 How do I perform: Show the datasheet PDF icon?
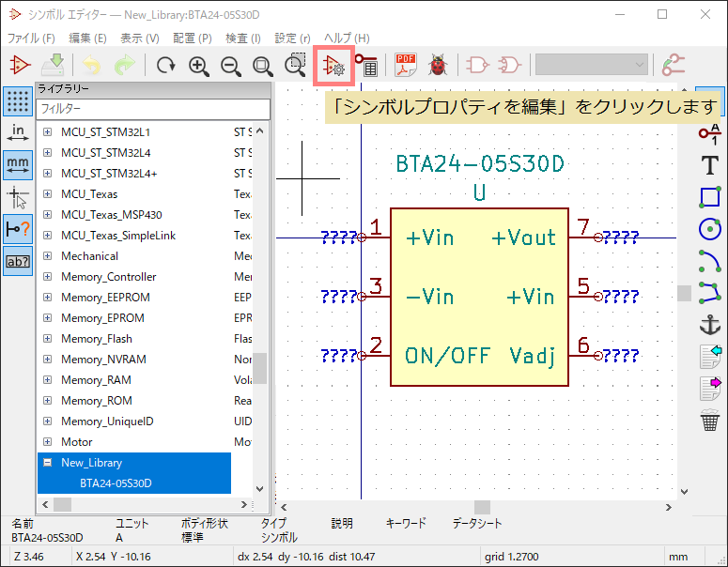[405, 65]
